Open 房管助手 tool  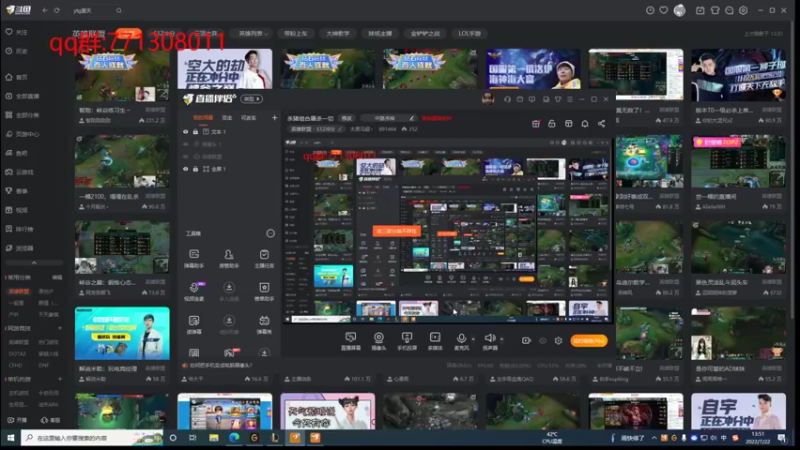(x=229, y=259)
